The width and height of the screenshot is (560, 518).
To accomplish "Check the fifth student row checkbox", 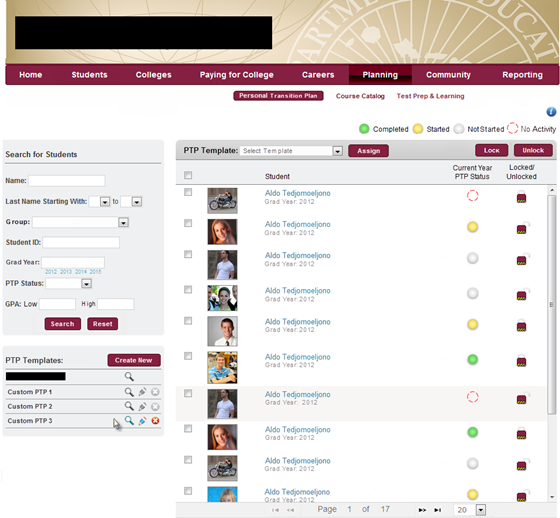I will click(x=188, y=321).
